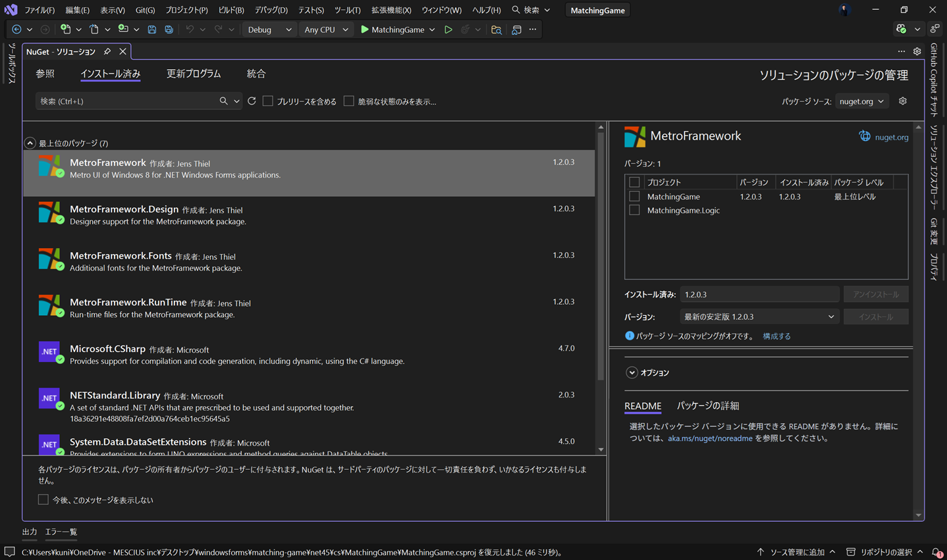Refresh the installed NuGet package list
Viewport: 947px width, 560px height.
pos(251,101)
